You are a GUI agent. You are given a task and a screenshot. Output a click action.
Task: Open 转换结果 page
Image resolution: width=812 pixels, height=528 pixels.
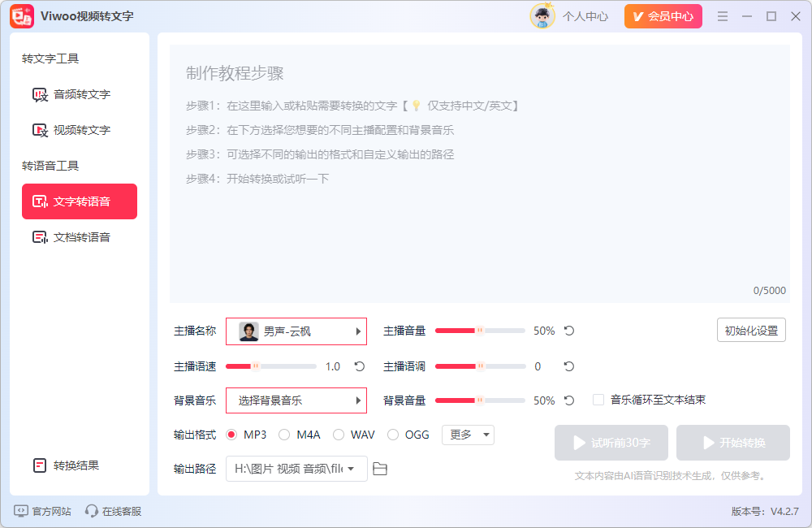(x=80, y=465)
